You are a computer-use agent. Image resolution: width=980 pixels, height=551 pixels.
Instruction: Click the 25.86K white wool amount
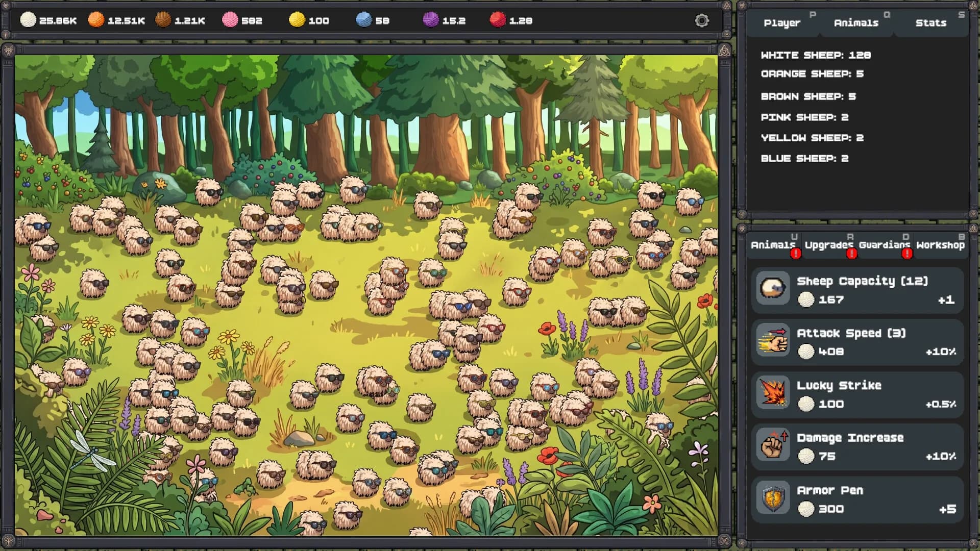(x=58, y=21)
